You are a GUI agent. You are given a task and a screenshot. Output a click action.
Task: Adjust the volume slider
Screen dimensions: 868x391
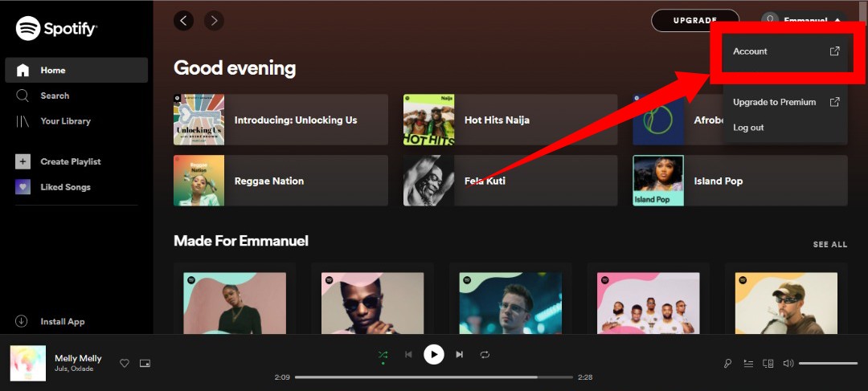coord(828,364)
